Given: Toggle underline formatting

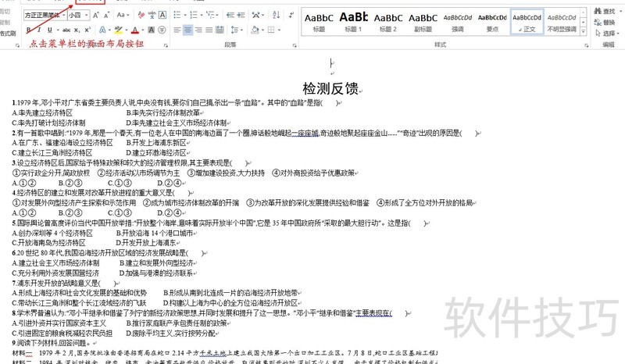Looking at the screenshot, I should click(x=48, y=29).
